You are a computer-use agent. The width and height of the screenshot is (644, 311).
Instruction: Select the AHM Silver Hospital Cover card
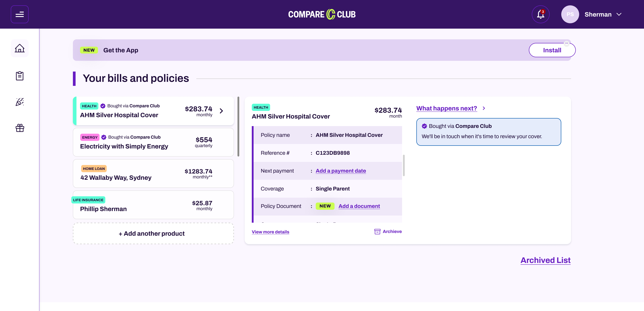[x=153, y=111]
